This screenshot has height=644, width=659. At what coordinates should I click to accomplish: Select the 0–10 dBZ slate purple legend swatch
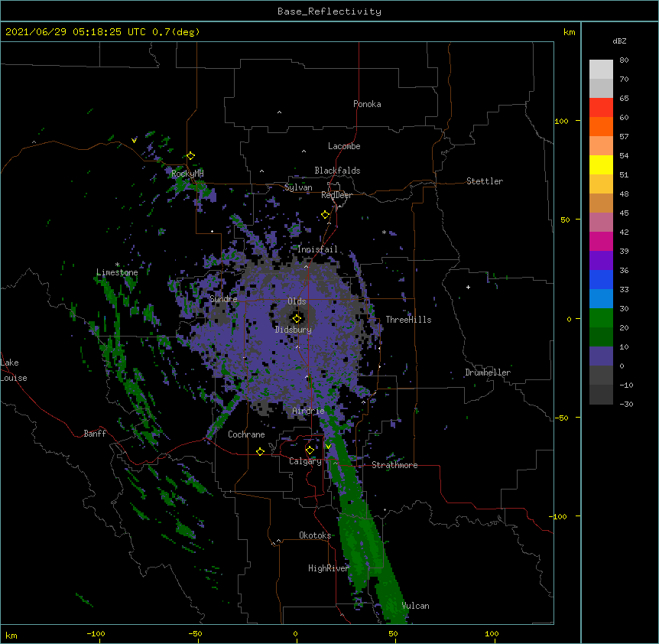pyautogui.click(x=601, y=356)
